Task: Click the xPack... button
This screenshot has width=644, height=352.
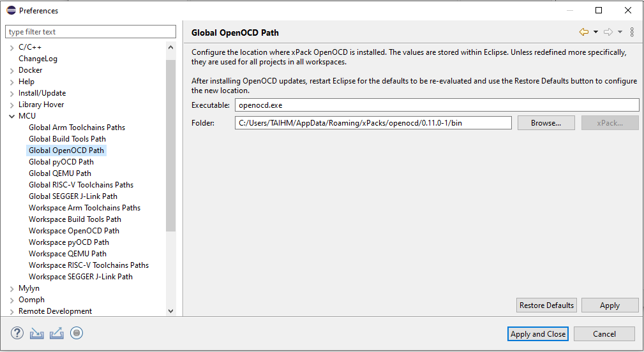Action: click(x=610, y=123)
